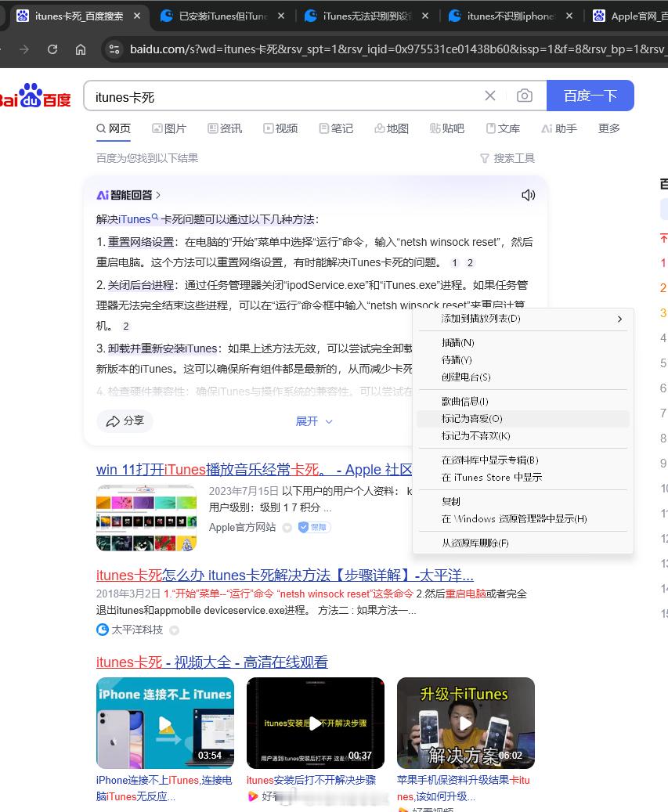Select the AI 助手 search category
Screen dimensions: 668x812
click(558, 128)
